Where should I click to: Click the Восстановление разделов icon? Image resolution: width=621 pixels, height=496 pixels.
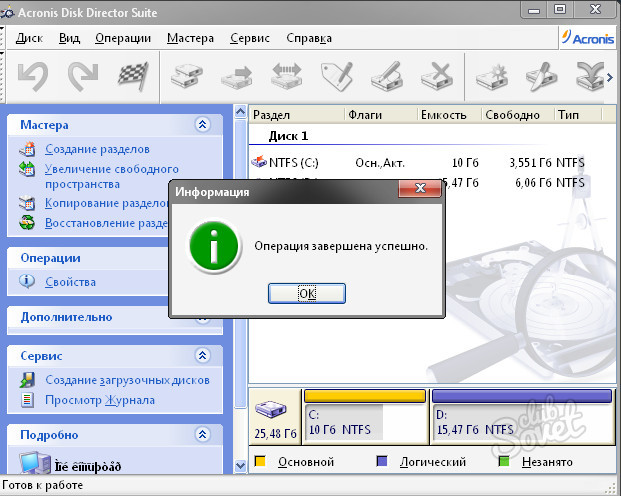pos(27,222)
